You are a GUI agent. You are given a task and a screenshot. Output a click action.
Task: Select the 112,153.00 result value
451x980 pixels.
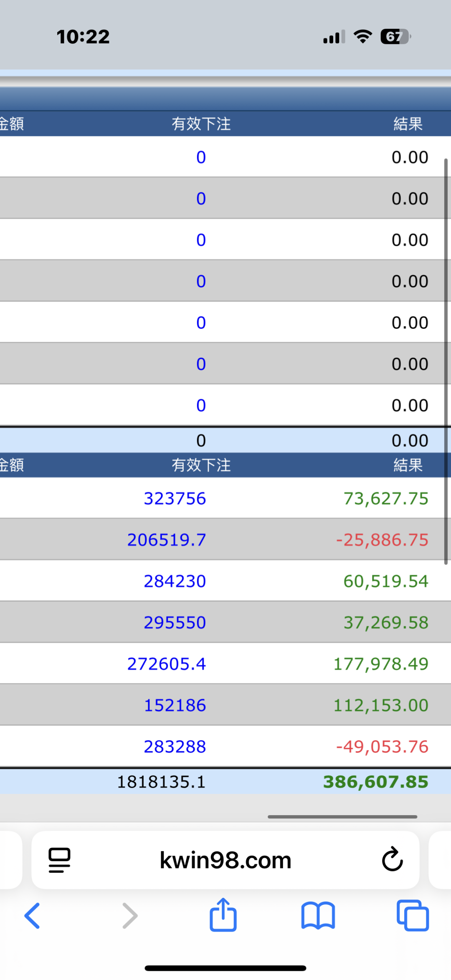pyautogui.click(x=381, y=705)
